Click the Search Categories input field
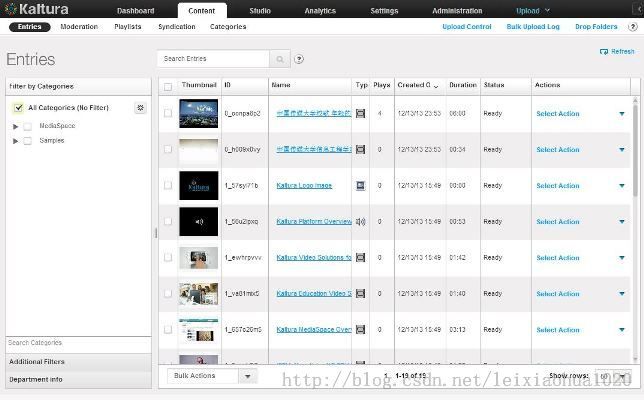Image resolution: width=644 pixels, height=400 pixels. coord(78,343)
